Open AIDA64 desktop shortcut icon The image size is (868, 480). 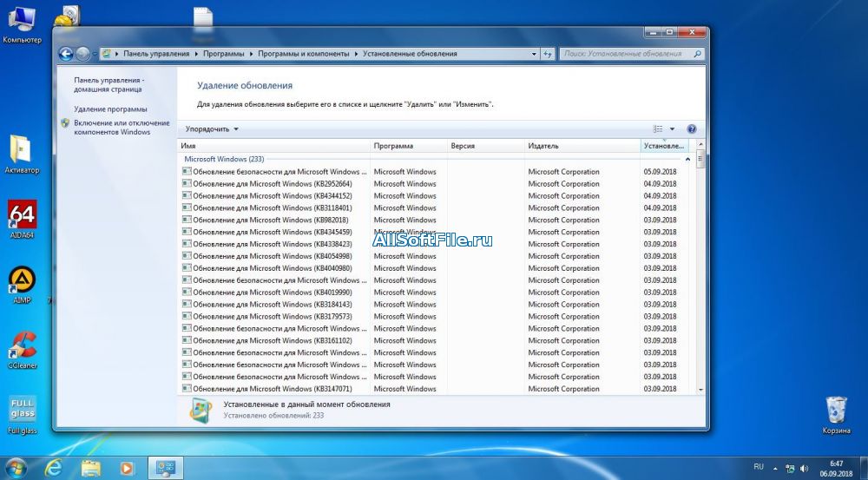pos(22,219)
